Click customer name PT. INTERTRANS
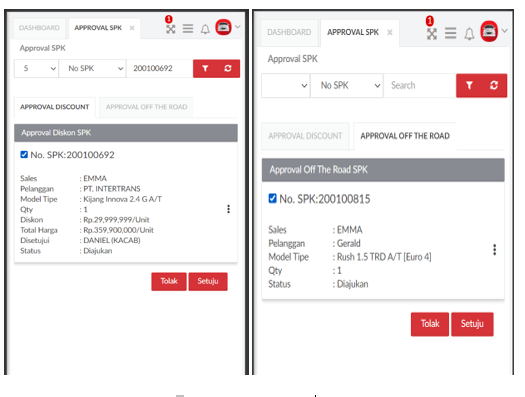The image size is (525, 397). tap(112, 188)
